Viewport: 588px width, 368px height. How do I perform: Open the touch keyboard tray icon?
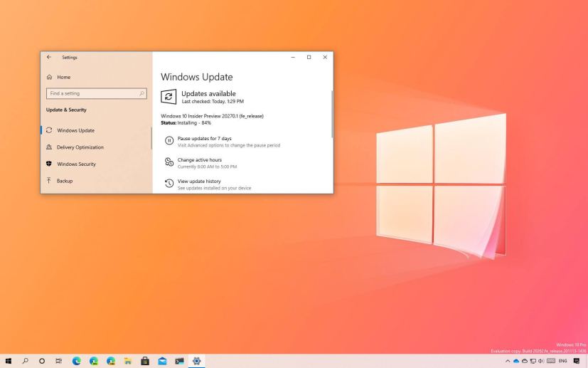[551, 362]
